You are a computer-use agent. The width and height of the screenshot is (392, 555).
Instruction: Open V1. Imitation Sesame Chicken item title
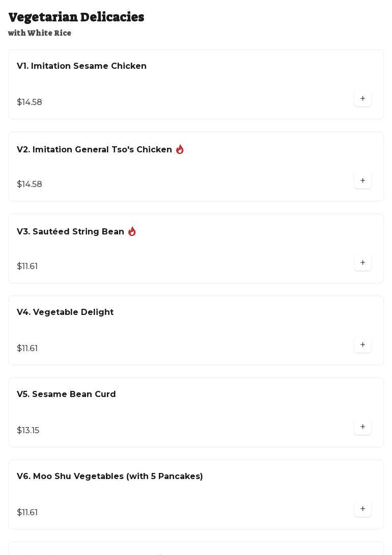81,66
